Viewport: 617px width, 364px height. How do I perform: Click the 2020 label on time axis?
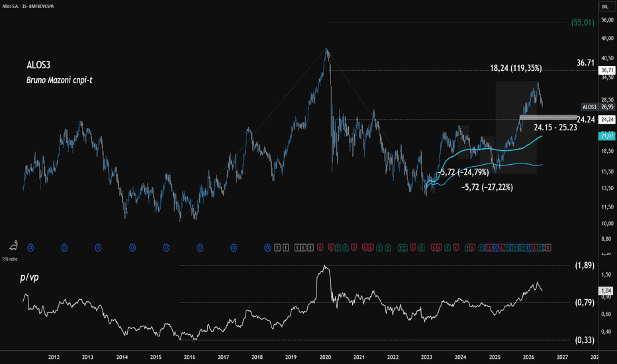[x=325, y=357]
